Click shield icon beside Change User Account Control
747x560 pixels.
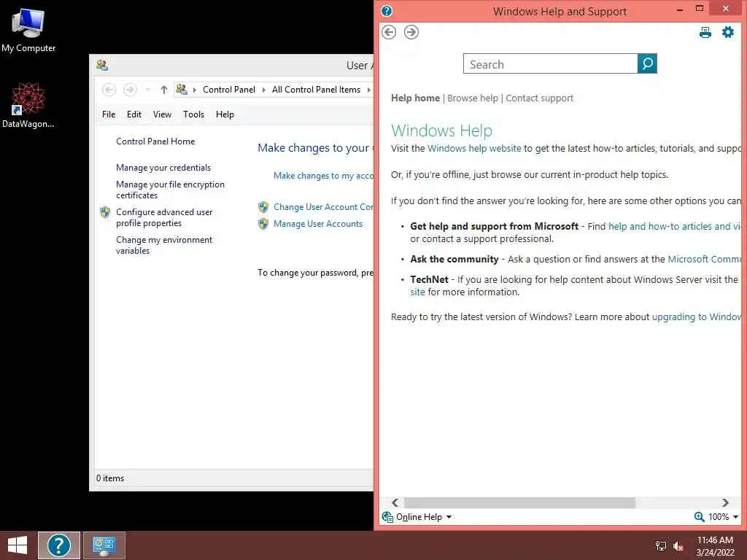click(x=263, y=207)
